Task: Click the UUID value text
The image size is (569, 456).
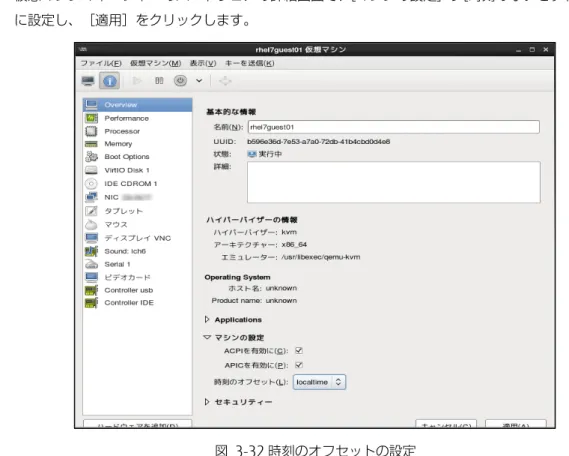Action: tap(319, 141)
